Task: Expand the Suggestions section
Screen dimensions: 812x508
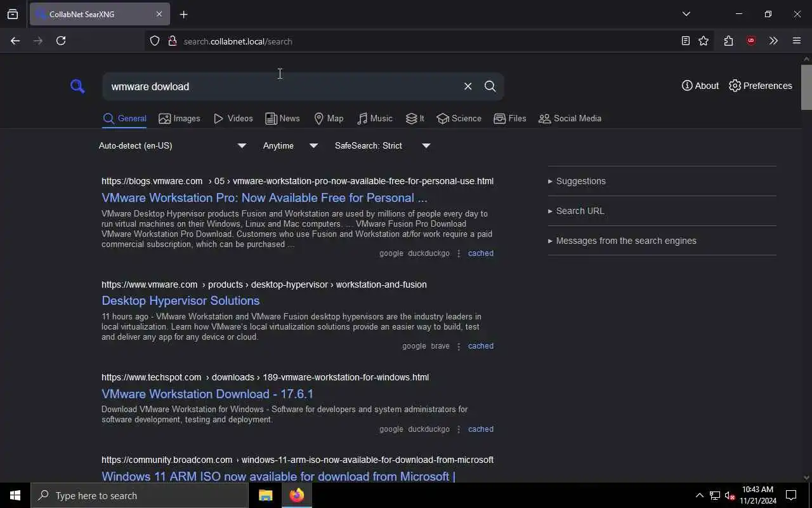Action: pyautogui.click(x=577, y=181)
